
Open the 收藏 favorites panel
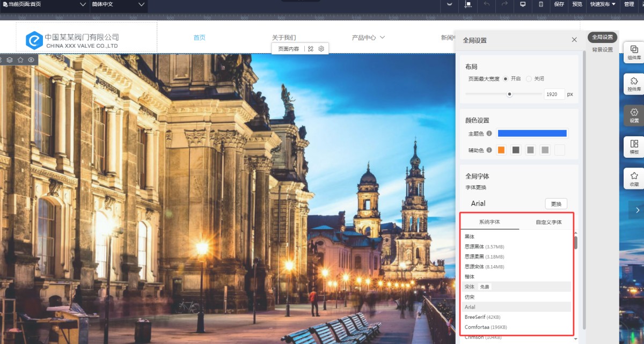pos(634,179)
